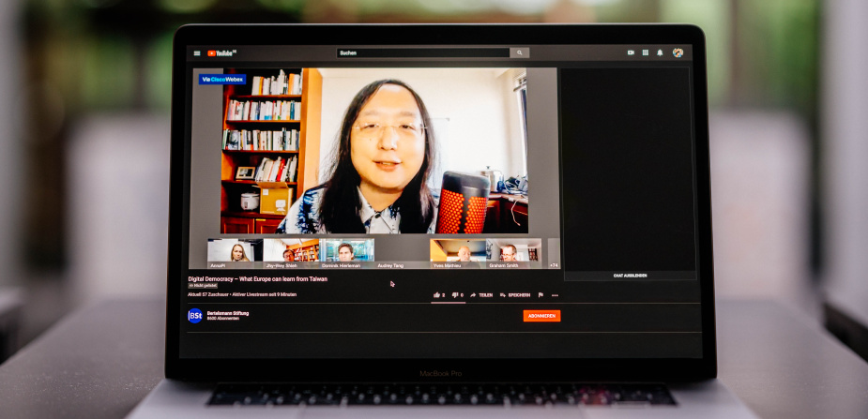Screen dimensions: 868x419
Task: Toggle the thumbs down dislike
Action: coord(456,294)
